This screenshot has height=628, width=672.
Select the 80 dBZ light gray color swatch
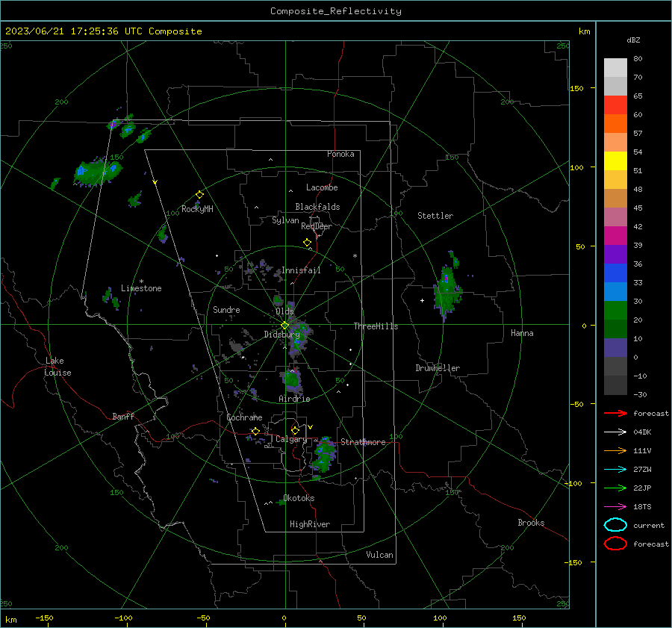pos(615,68)
